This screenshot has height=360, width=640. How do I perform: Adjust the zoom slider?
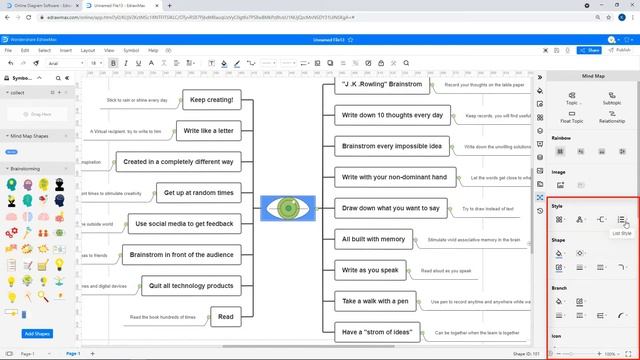(x=576, y=353)
